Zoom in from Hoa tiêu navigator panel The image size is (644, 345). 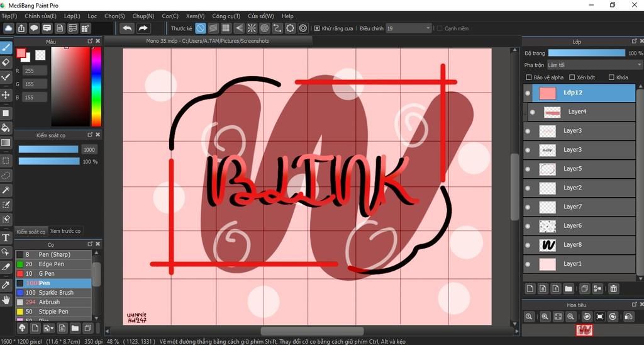coord(545,316)
